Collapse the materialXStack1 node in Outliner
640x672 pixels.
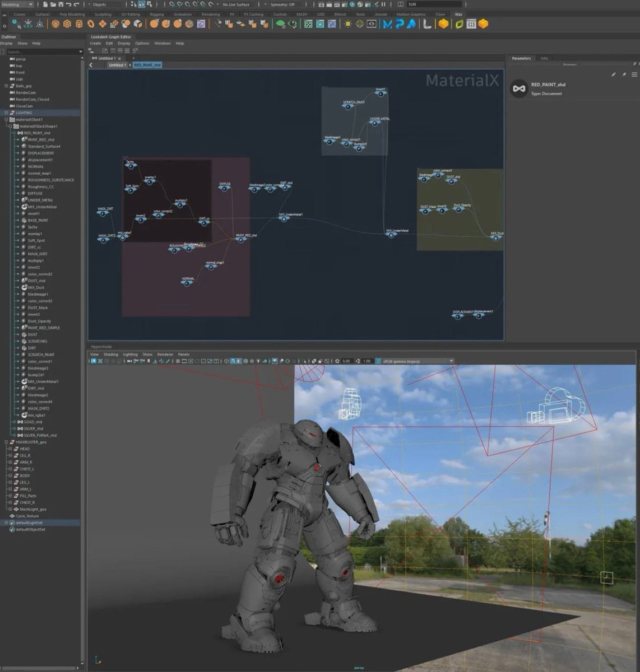[x=7, y=119]
